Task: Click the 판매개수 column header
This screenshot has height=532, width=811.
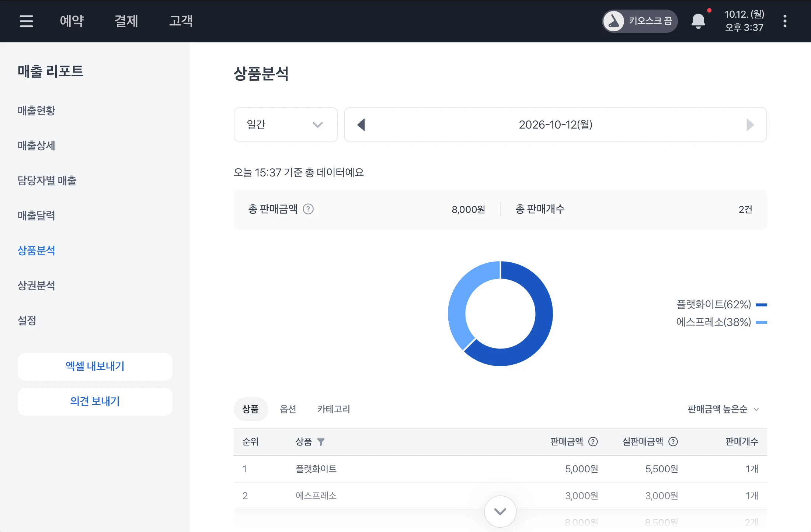Action: pyautogui.click(x=742, y=442)
